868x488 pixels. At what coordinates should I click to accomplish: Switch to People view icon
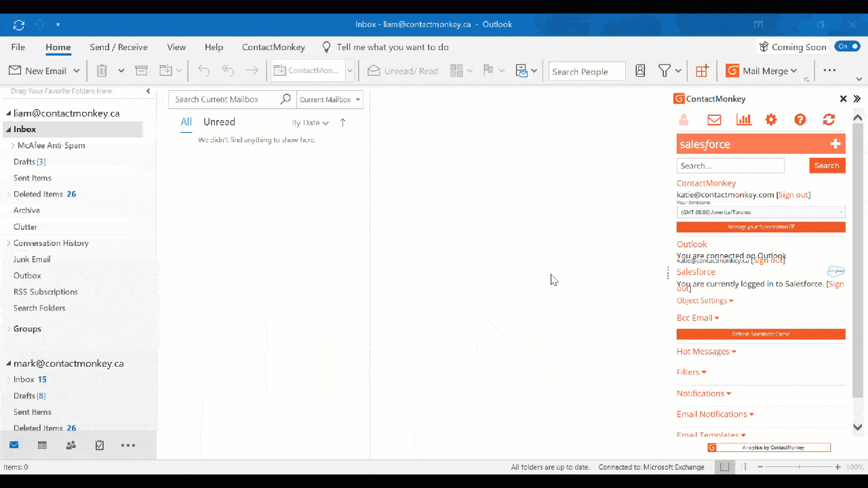[71, 445]
